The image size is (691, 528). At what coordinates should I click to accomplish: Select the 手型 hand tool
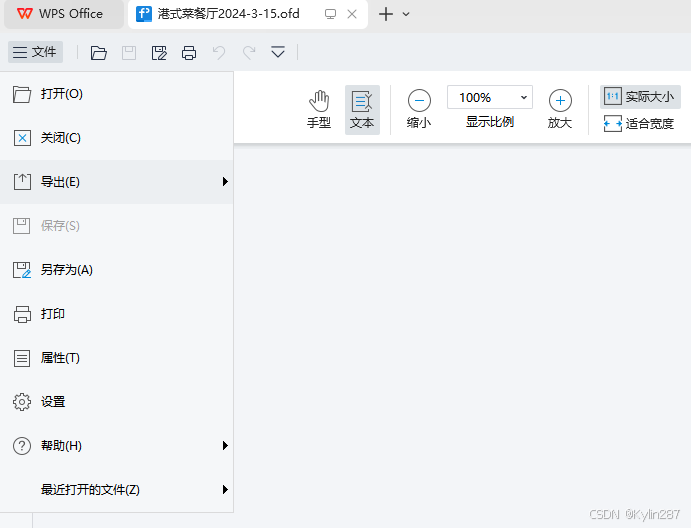319,110
